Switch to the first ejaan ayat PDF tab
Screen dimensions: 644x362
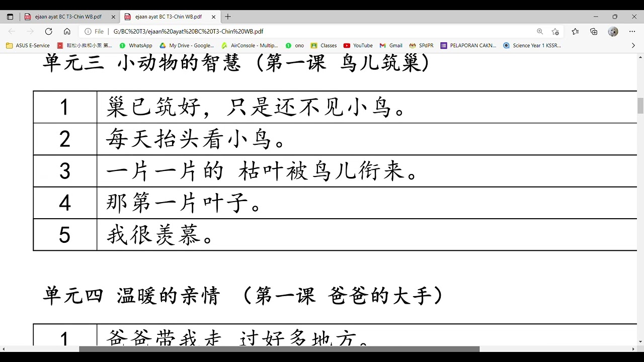click(69, 17)
